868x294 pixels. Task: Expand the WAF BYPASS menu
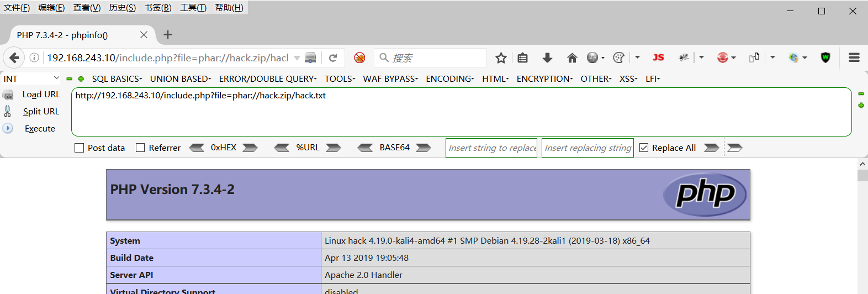[x=391, y=78]
